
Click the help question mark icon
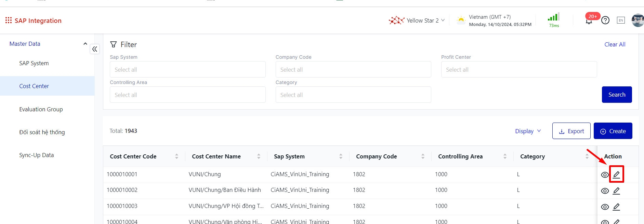point(605,20)
